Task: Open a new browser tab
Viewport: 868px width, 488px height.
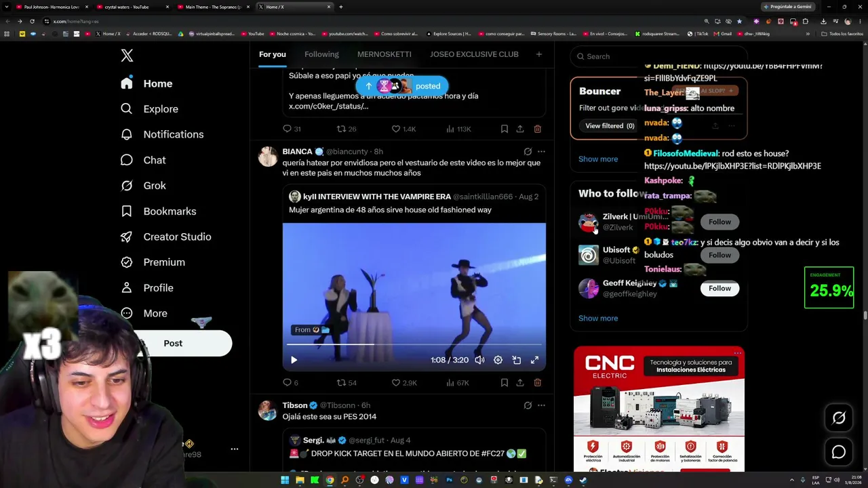Action: coord(340,7)
